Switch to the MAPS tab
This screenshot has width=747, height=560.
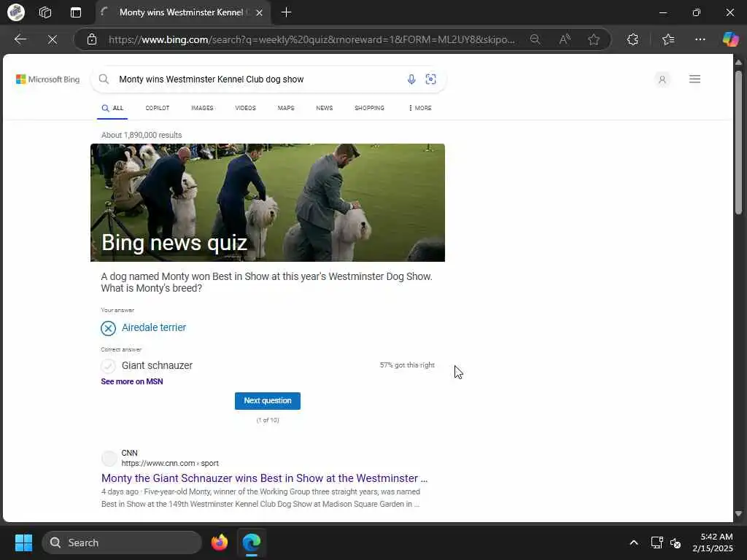click(286, 108)
